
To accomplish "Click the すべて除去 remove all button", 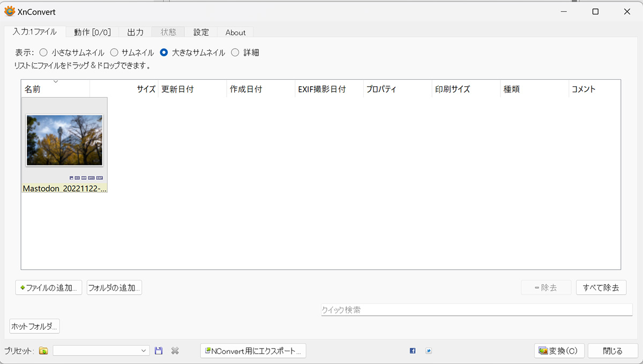I will [x=601, y=287].
